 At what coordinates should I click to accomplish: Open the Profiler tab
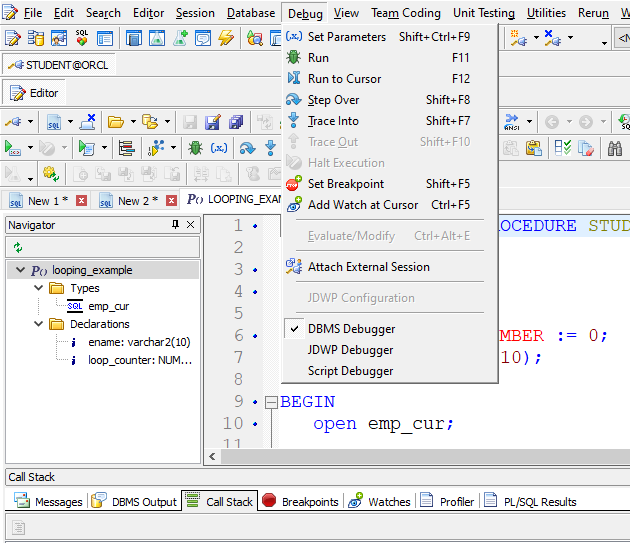point(447,501)
